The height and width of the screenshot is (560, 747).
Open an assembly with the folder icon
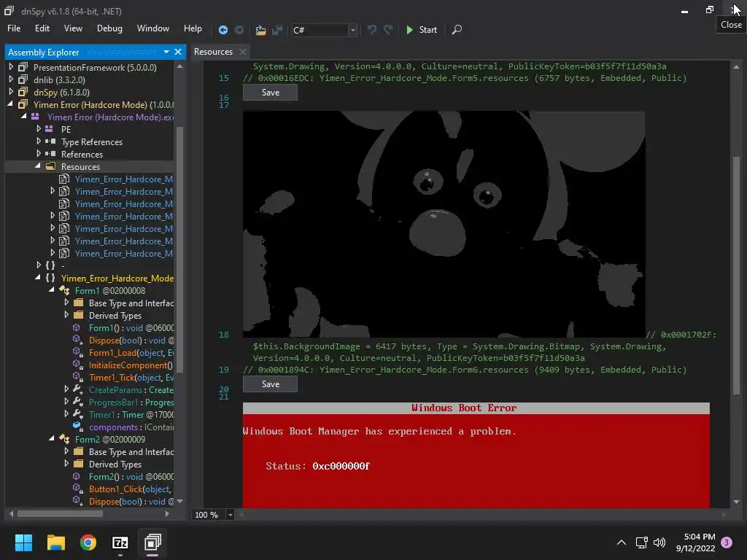click(x=260, y=30)
